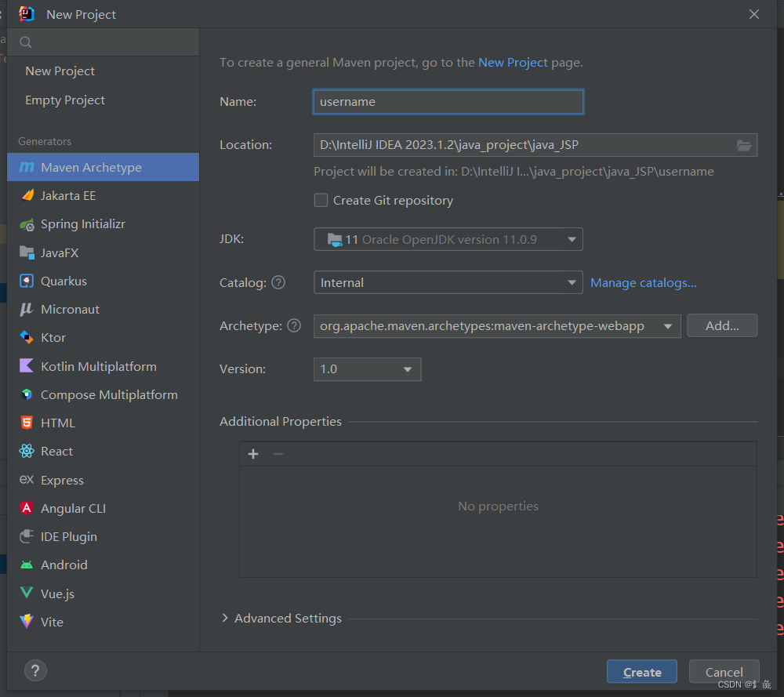
Task: Click the Ktor generator icon
Action: (x=27, y=337)
